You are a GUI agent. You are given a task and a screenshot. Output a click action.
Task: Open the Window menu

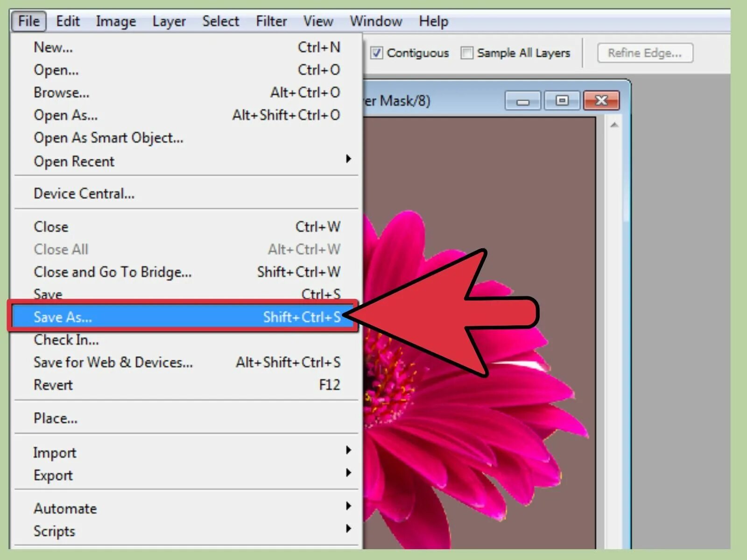pos(376,21)
